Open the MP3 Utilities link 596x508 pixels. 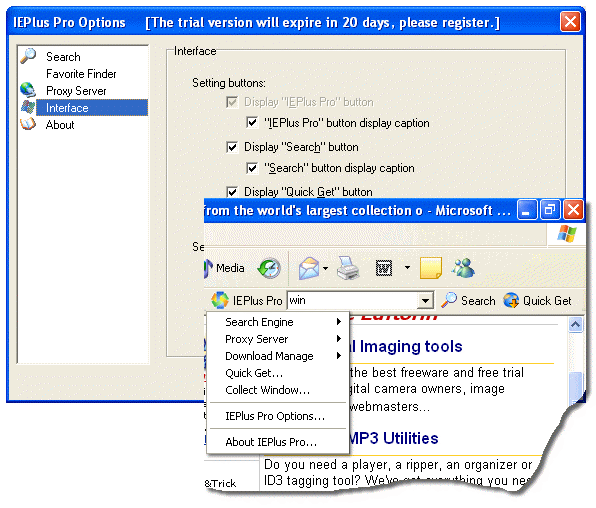click(x=394, y=438)
